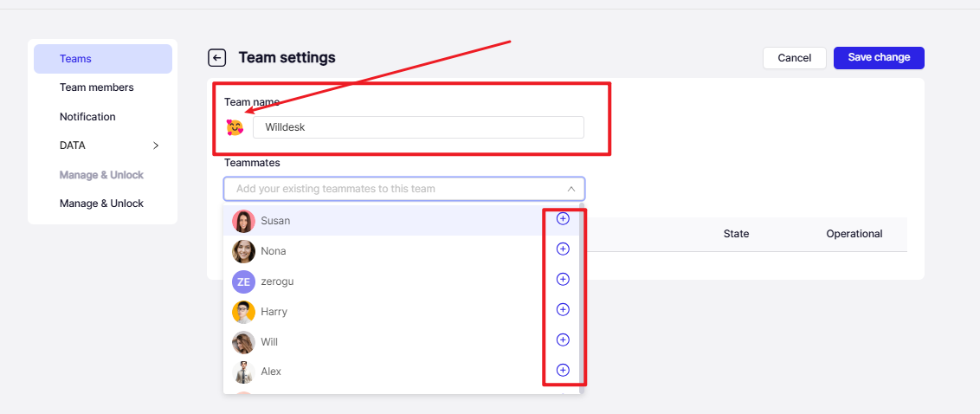Image resolution: width=980 pixels, height=414 pixels.
Task: Add Nona using her plus icon
Action: coord(563,249)
